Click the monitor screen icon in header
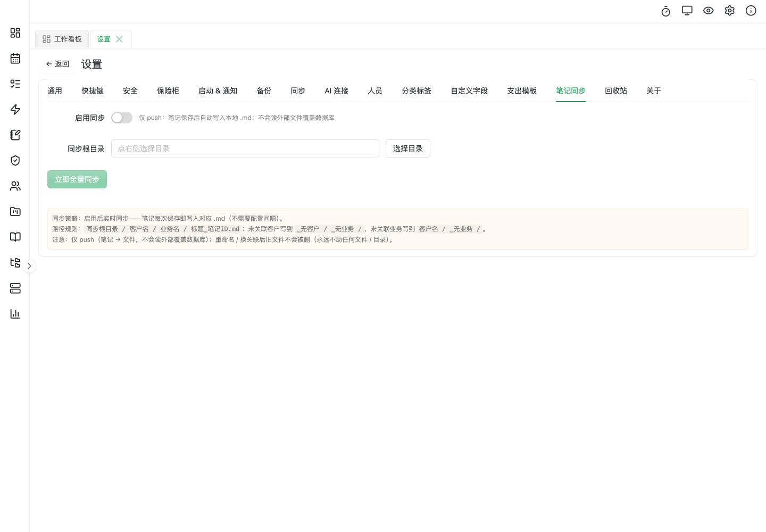Screen dimensions: 766x532 click(x=687, y=11)
